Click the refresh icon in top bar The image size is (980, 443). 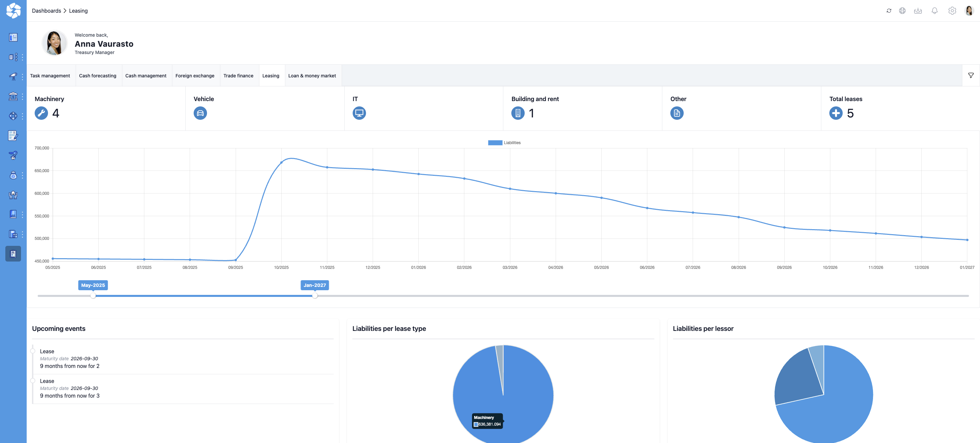(x=889, y=11)
